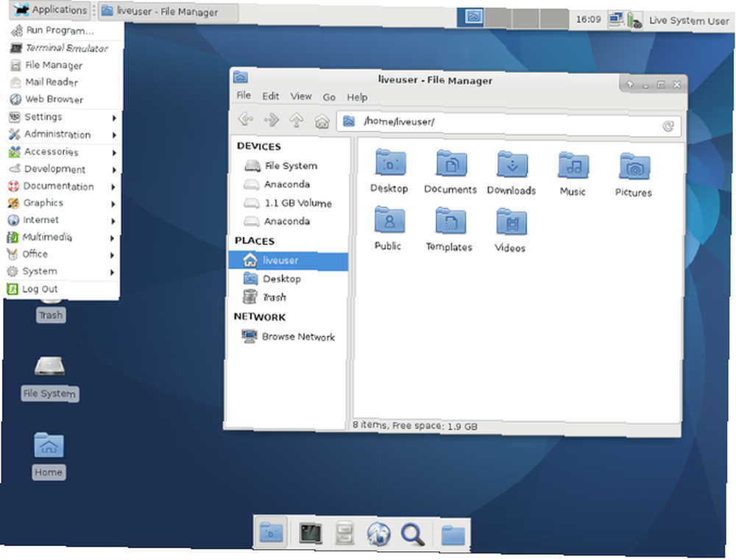Launch Terminal Emulator from the Applications menu
This screenshot has width=736, height=560.
[65, 48]
